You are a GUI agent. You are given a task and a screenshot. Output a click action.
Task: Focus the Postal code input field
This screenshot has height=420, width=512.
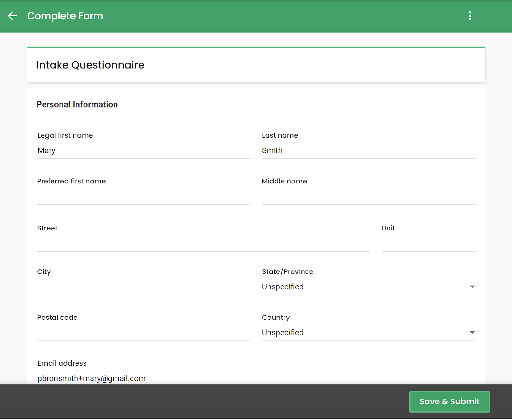pyautogui.click(x=144, y=333)
